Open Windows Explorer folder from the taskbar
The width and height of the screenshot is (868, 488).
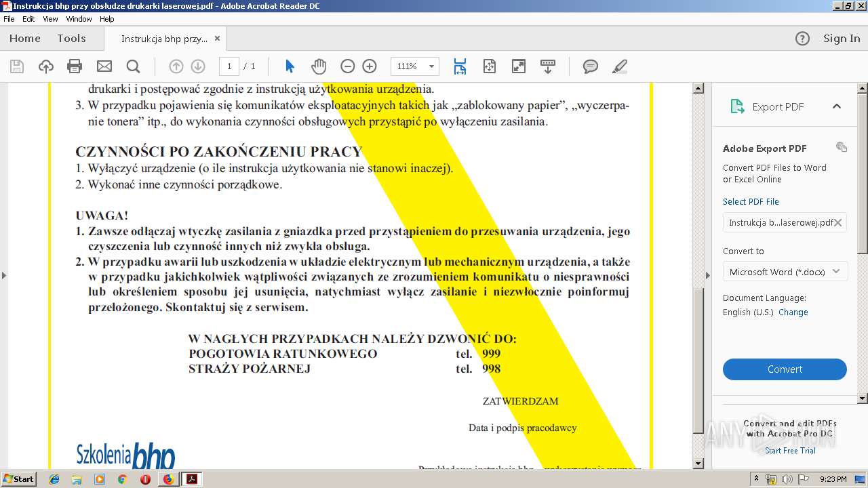pos(77,479)
